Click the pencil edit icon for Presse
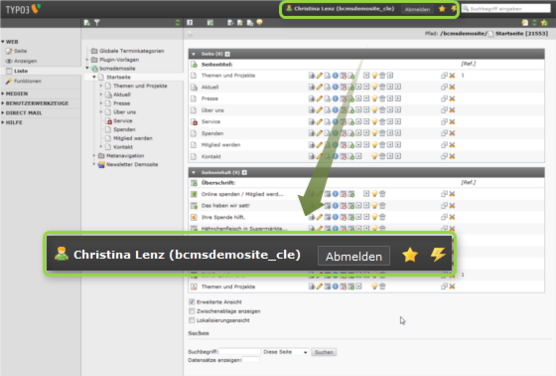Image resolution: width=556 pixels, height=376 pixels. (319, 99)
